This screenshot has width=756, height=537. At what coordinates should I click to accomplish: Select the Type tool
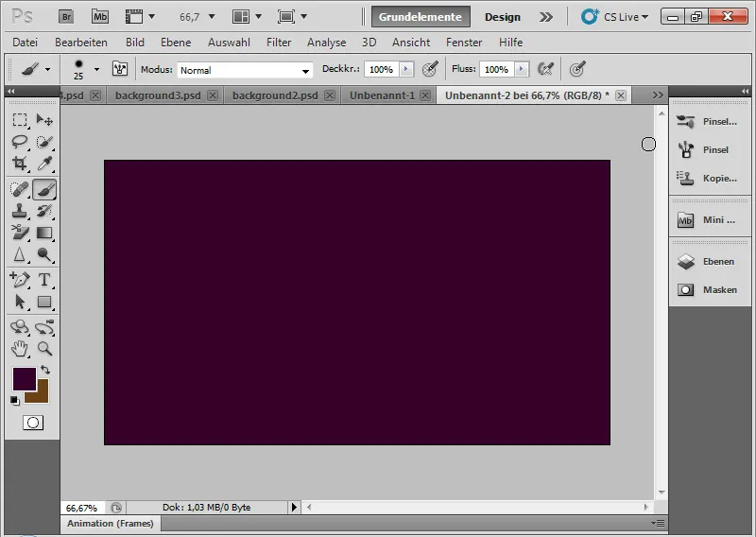click(x=44, y=280)
